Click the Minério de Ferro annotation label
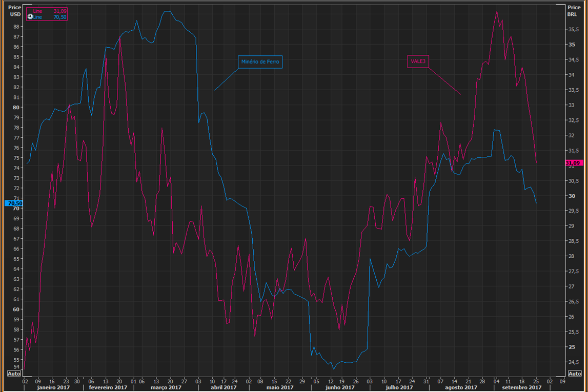 point(260,62)
